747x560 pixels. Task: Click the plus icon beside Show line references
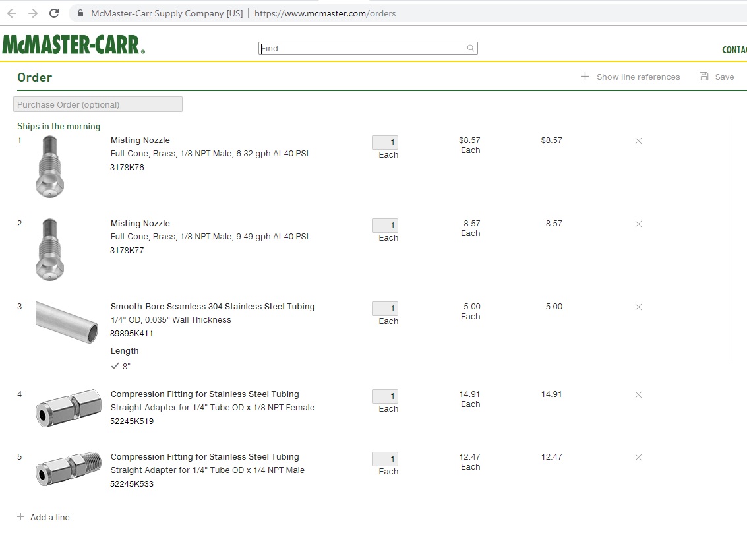585,77
